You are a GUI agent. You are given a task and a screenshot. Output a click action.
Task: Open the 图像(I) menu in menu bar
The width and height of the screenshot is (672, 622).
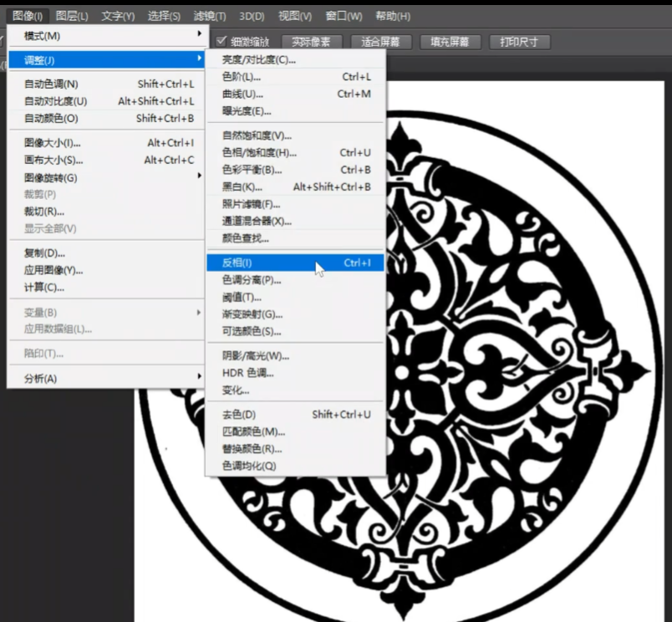[x=28, y=16]
